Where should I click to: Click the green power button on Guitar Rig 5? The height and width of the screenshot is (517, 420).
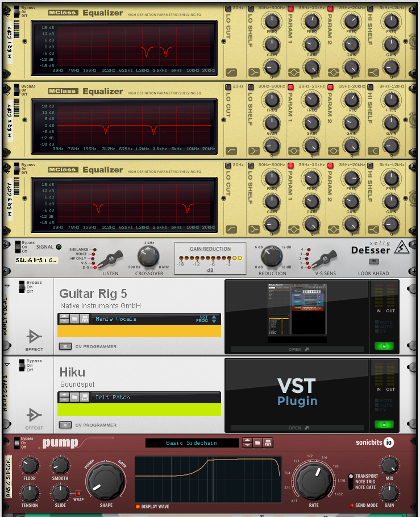[x=384, y=346]
